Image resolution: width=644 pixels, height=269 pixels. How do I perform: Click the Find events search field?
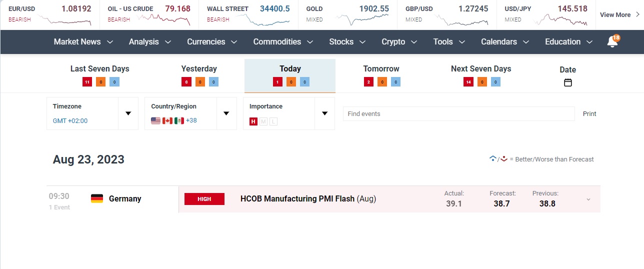pos(458,114)
